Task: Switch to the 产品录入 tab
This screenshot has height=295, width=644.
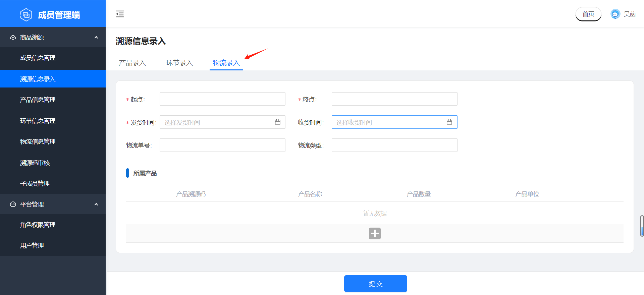Action: [x=132, y=63]
